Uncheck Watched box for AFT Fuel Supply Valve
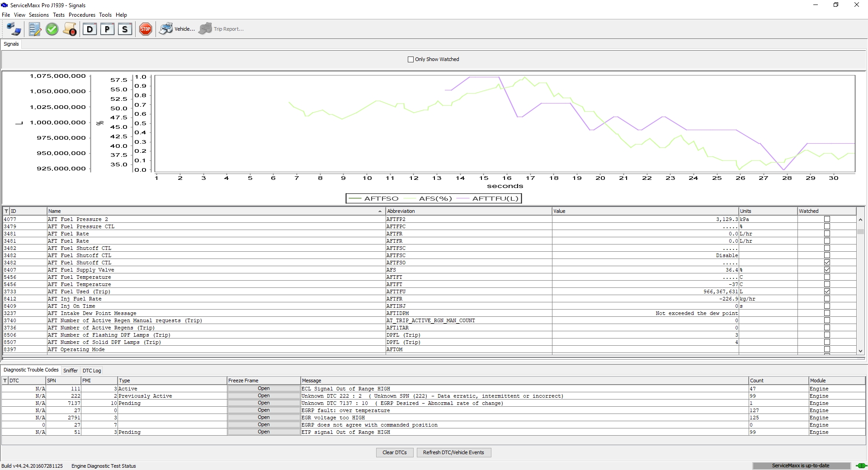This screenshot has width=868, height=470. point(827,270)
